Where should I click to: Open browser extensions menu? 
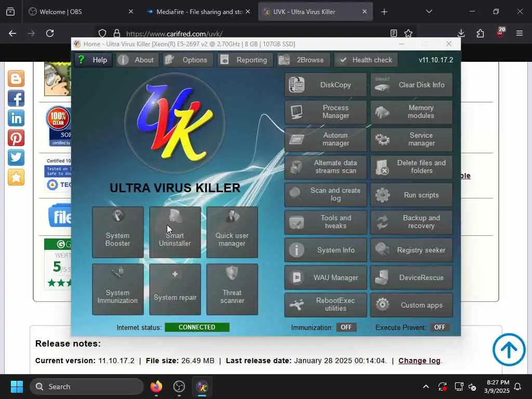tap(480, 33)
